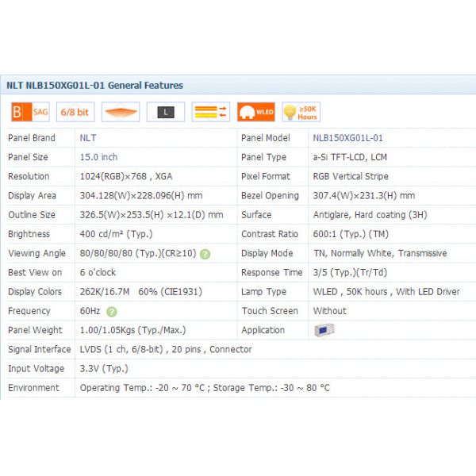476x476 pixels.
Task: Click the NLB150XG01L-01 panel model value
Action: pyautogui.click(x=347, y=137)
